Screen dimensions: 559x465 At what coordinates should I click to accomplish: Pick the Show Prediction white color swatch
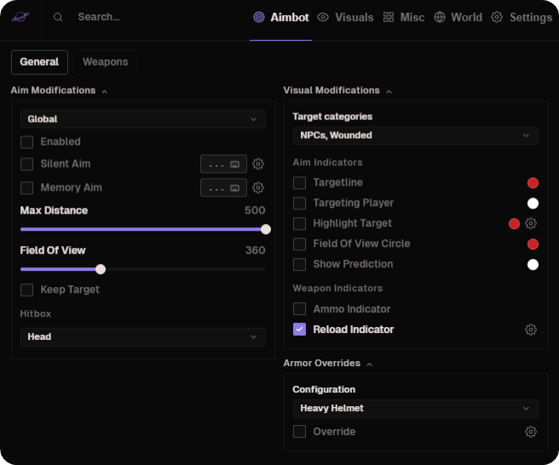pos(533,265)
